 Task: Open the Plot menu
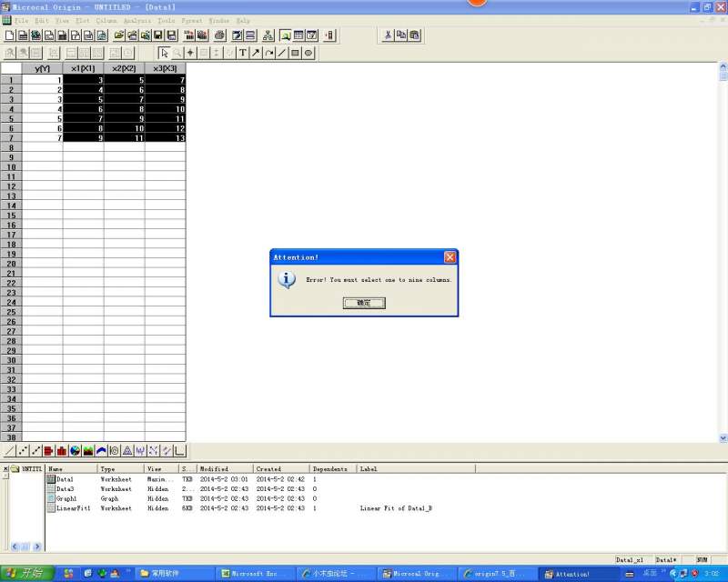tap(83, 21)
